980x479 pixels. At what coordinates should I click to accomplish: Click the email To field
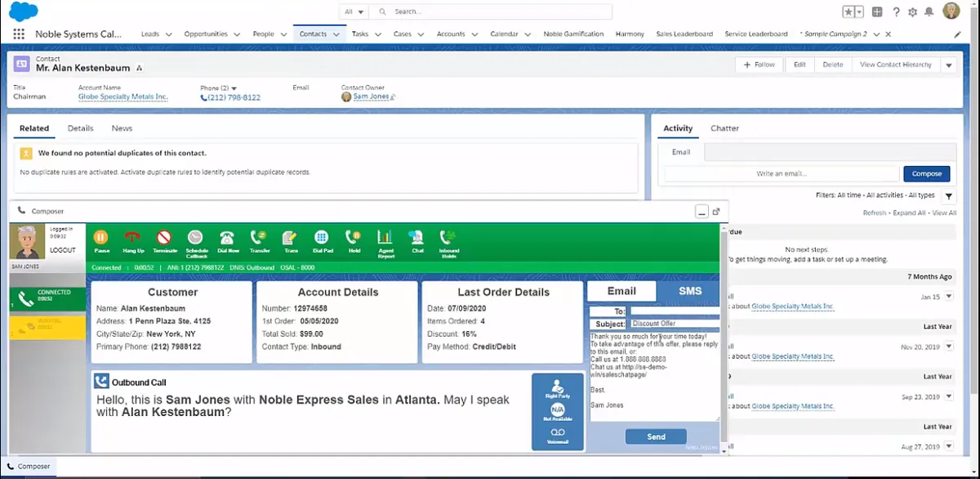(x=675, y=311)
